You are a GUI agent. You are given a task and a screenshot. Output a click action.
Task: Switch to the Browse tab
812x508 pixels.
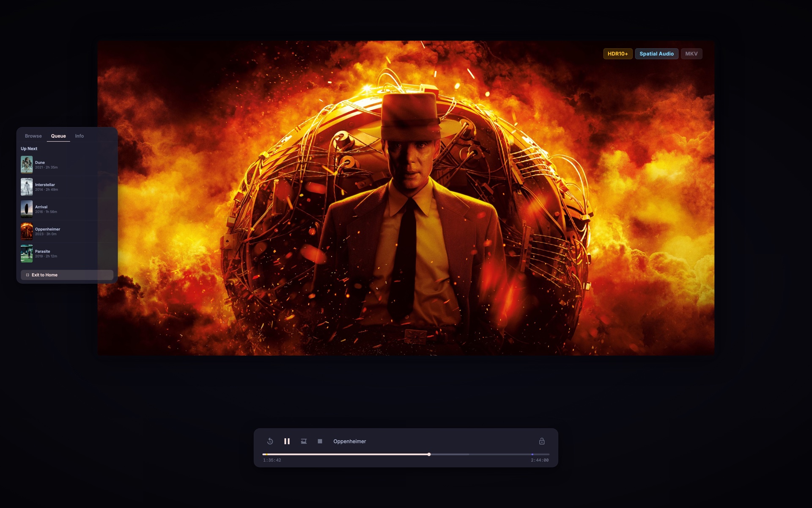tap(33, 136)
